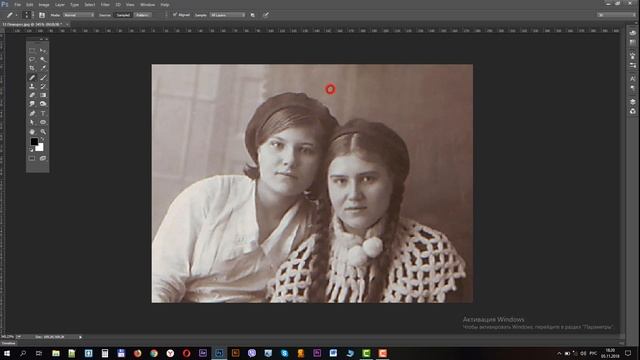Reset default foreground and background colors
This screenshot has width=640, height=360.
pos(31,150)
